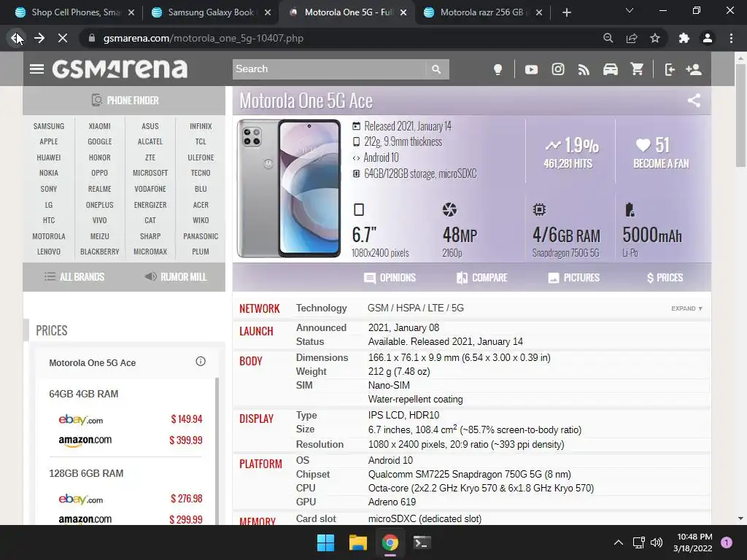The image size is (747, 560).
Task: Open the volume control in system tray
Action: coord(657,542)
